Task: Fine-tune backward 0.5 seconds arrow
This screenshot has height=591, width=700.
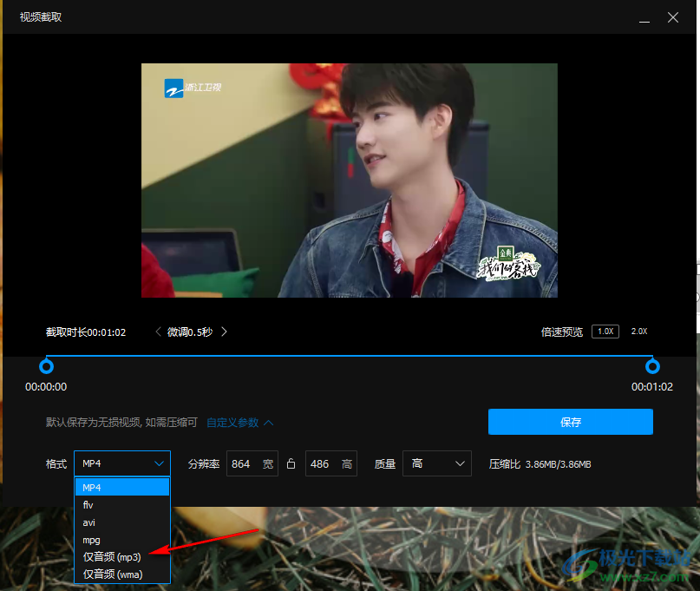Action: 158,332
